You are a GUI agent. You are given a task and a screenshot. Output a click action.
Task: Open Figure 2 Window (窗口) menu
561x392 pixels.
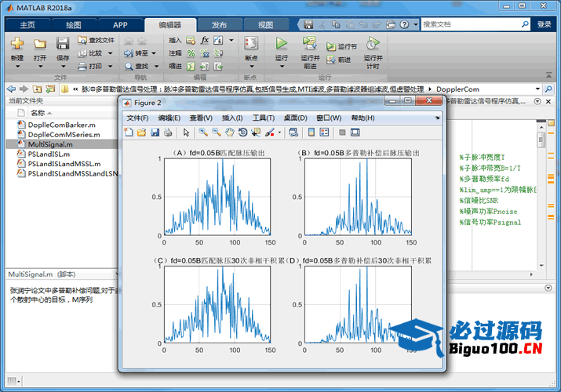point(329,118)
